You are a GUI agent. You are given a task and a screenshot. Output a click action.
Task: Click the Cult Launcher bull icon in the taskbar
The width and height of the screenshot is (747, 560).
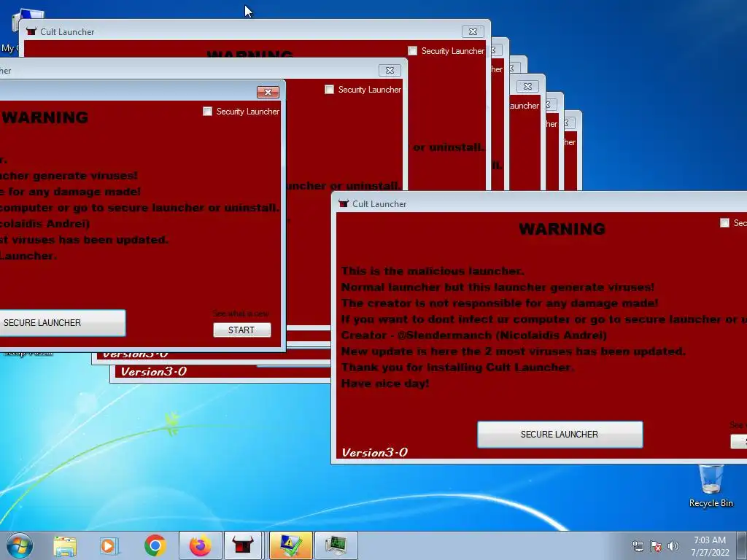[x=242, y=545]
